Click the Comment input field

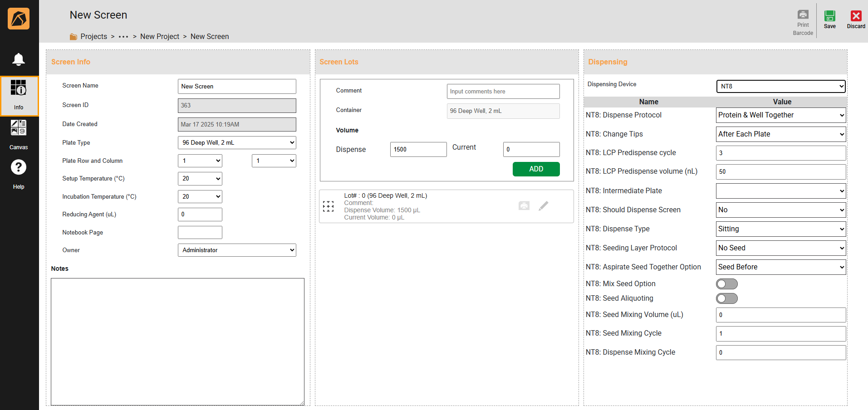click(503, 91)
